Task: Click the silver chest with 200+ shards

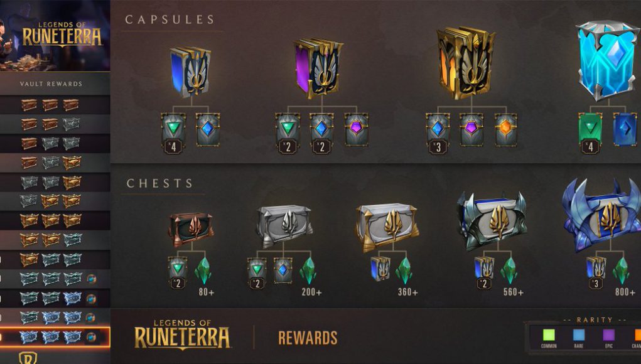Action: point(284,225)
